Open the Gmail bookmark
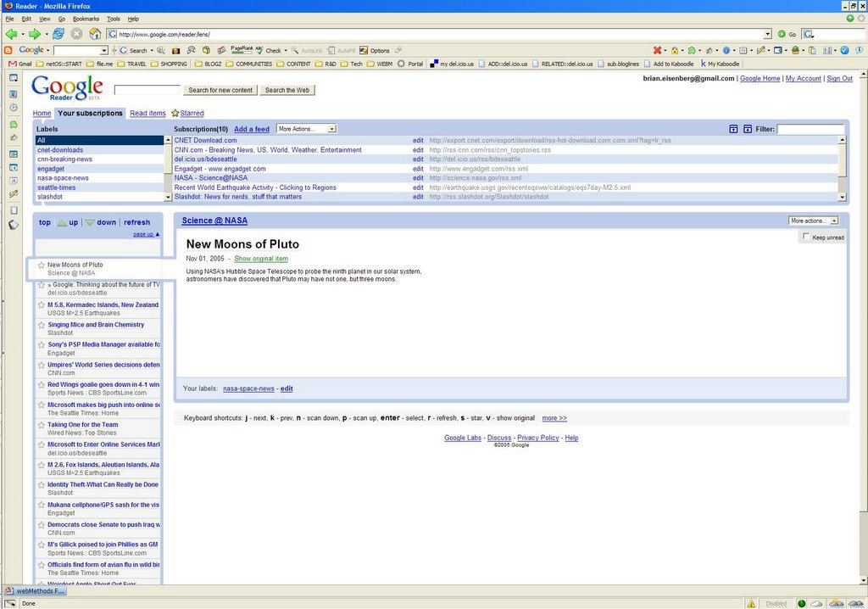The image size is (868, 609). coord(20,64)
